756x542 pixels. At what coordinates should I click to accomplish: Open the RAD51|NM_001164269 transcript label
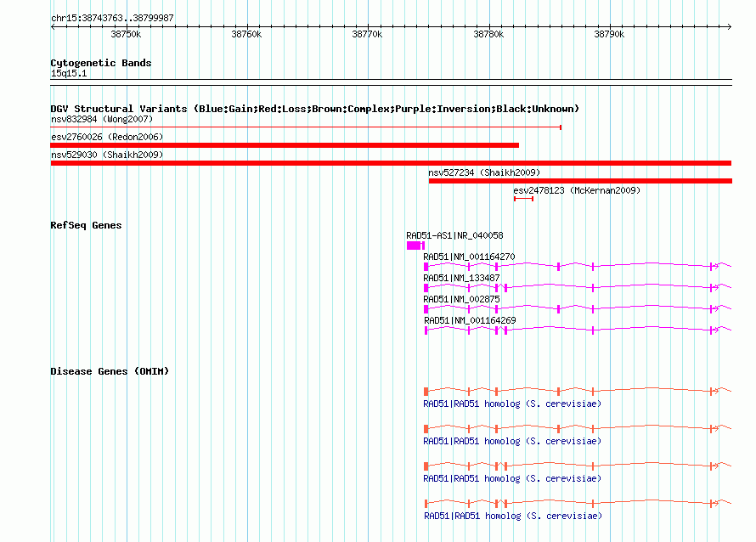[470, 320]
